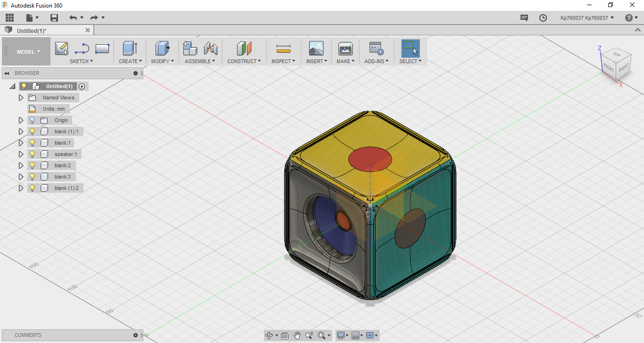
Task: Open the Job Status clock icon
Action: [543, 18]
